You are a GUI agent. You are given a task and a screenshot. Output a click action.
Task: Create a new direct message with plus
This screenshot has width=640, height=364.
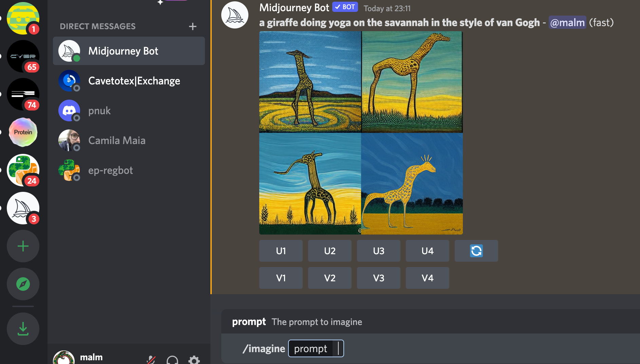point(193,26)
